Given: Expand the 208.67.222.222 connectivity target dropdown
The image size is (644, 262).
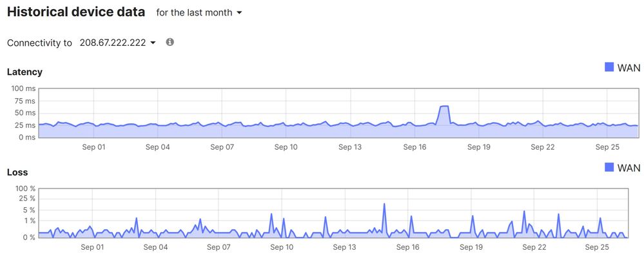Looking at the screenshot, I should pyautogui.click(x=118, y=43).
